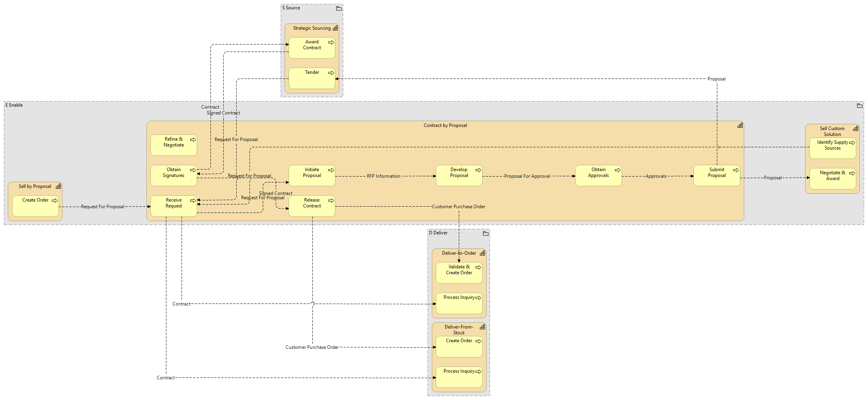Click the arrow icon on Submit Proposal
This screenshot has width=868, height=400.
(736, 170)
